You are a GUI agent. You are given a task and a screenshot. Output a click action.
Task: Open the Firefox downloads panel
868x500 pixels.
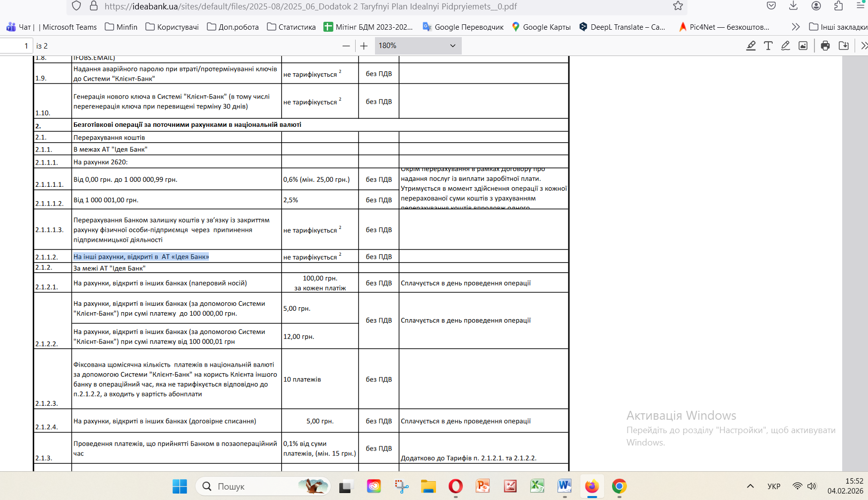pos(794,6)
